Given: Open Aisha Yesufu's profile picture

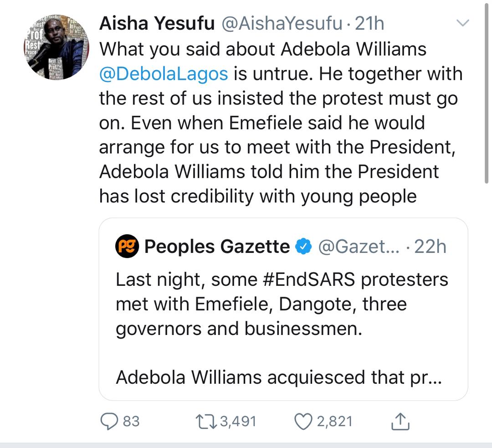Looking at the screenshot, I should click(x=56, y=47).
